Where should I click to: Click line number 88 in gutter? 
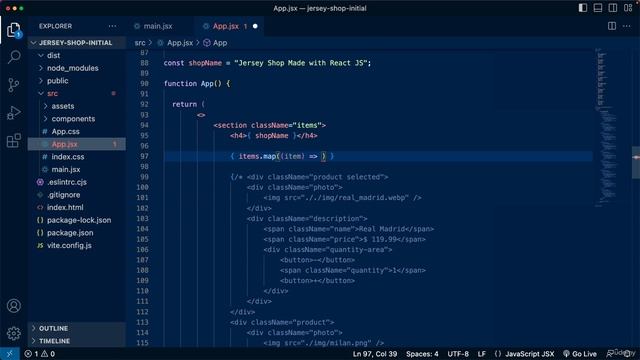pyautogui.click(x=144, y=63)
